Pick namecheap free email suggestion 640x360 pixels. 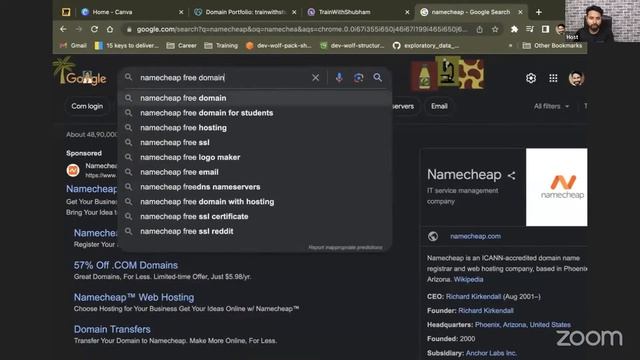[x=255, y=172]
